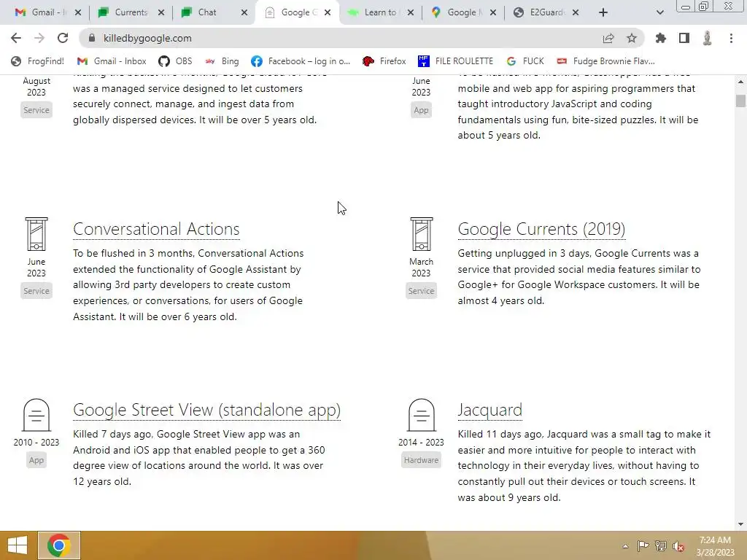Click the tombstone icon for Jacquard
The width and height of the screenshot is (747, 560).
point(421,415)
